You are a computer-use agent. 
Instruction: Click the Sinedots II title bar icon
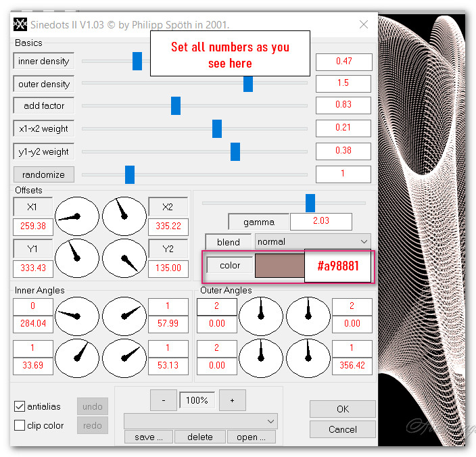[20, 25]
